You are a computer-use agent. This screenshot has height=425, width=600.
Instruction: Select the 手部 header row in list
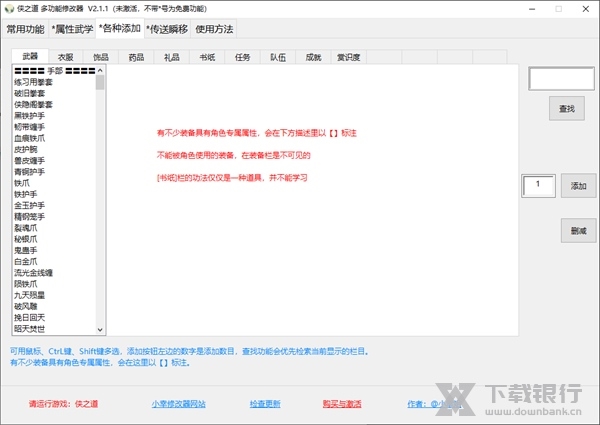click(54, 71)
